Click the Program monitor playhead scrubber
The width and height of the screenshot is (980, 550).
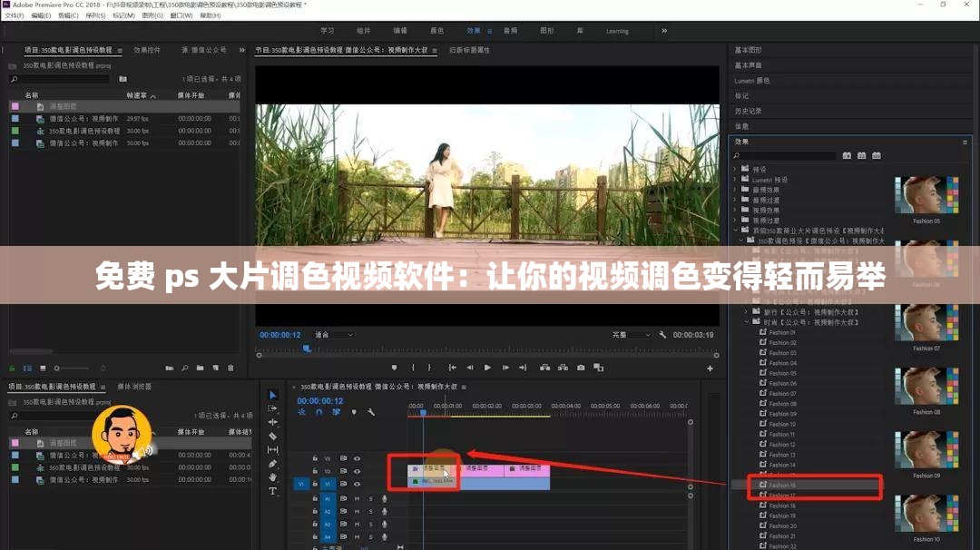(x=307, y=349)
